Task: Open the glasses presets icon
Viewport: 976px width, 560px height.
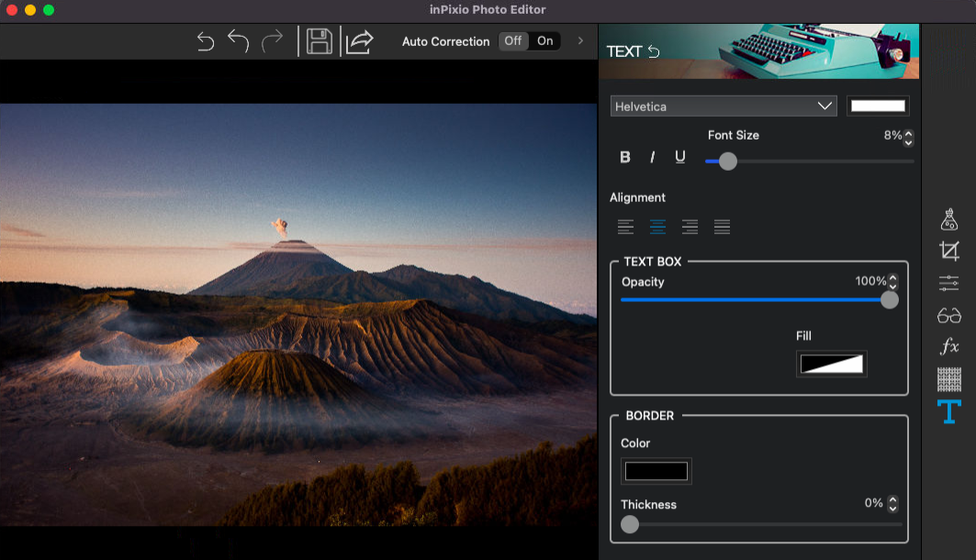Action: pos(948,316)
